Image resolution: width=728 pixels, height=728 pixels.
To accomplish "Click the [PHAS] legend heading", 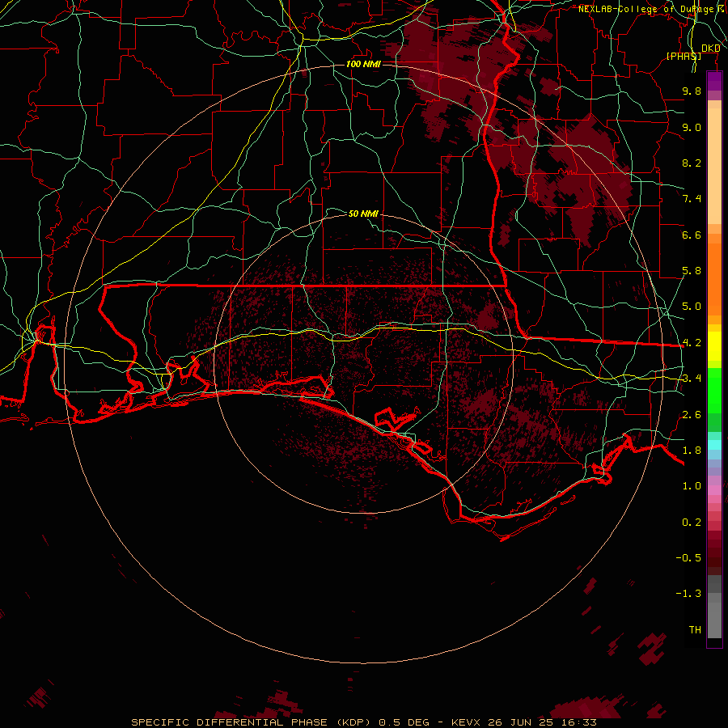I will (x=684, y=56).
